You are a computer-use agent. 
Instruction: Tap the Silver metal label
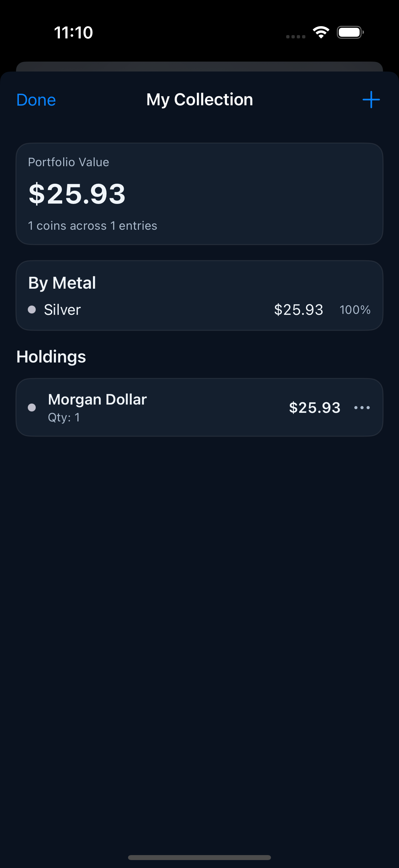[62, 310]
